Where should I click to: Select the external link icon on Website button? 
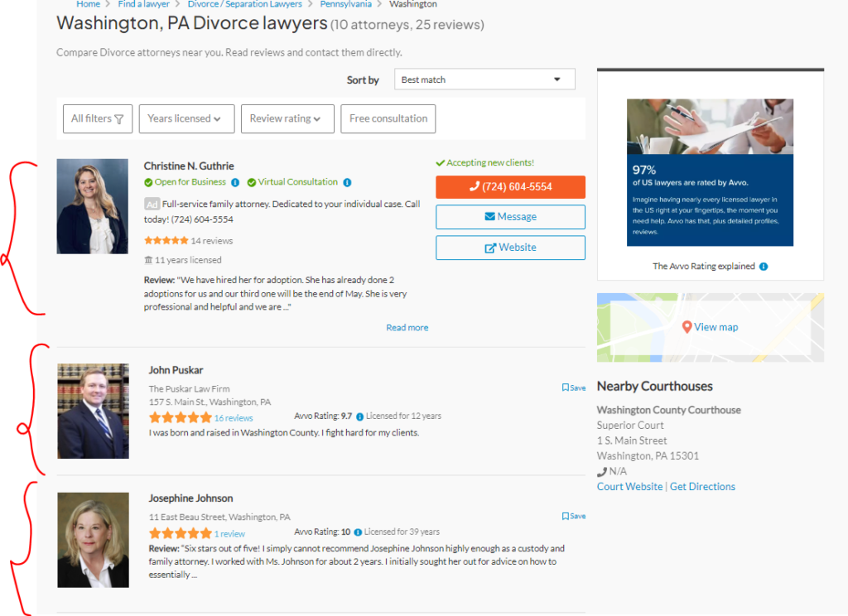490,246
